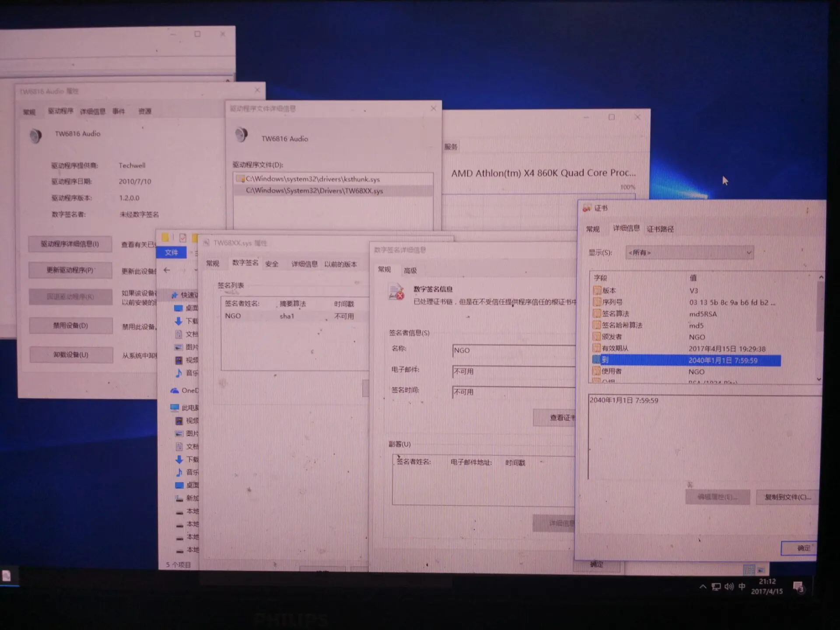Click the 颁发者 field icon in certificate list
This screenshot has width=840, height=630.
597,337
